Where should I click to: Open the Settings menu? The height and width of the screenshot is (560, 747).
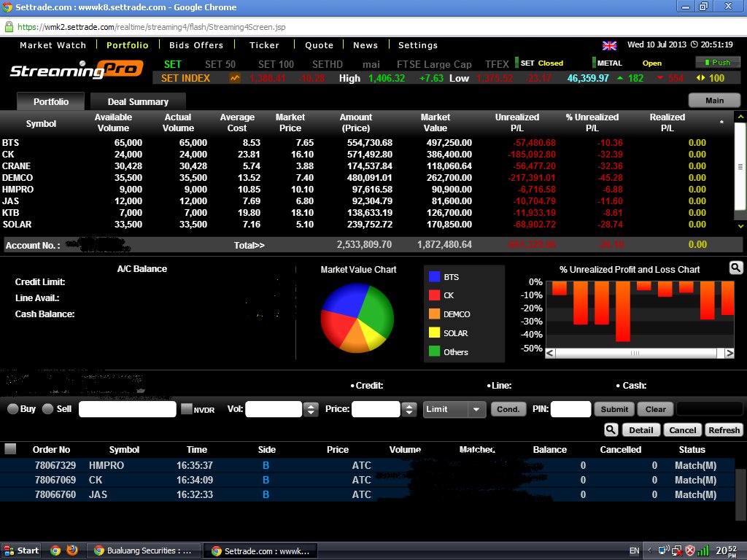(418, 45)
